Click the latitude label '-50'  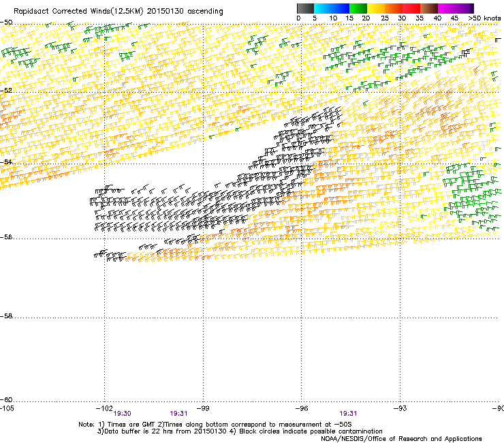coord(6,22)
